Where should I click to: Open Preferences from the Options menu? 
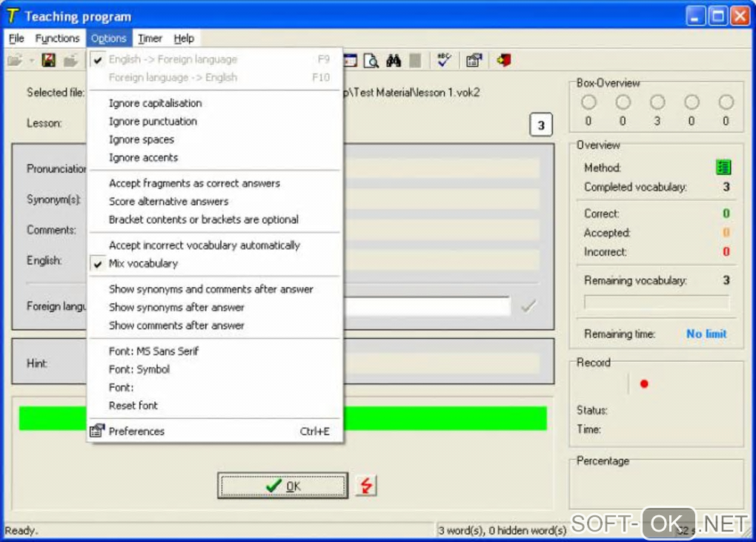(x=215, y=431)
